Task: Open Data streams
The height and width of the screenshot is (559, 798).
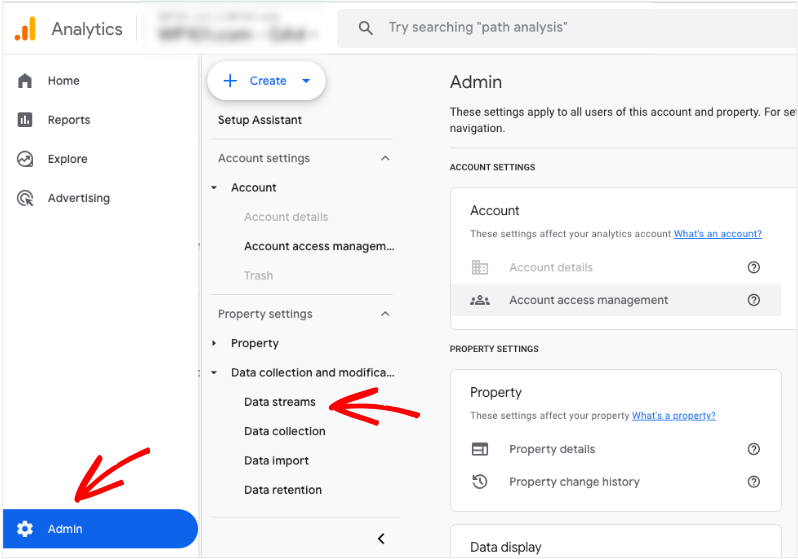Action: (x=280, y=402)
